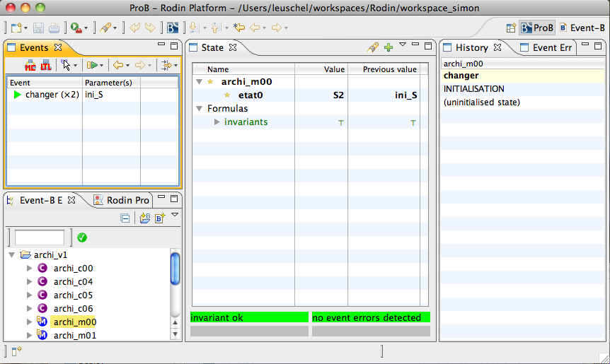Viewport: 610px width, 364px height.
Task: Click the New file icon in main toolbar
Action: 16,28
